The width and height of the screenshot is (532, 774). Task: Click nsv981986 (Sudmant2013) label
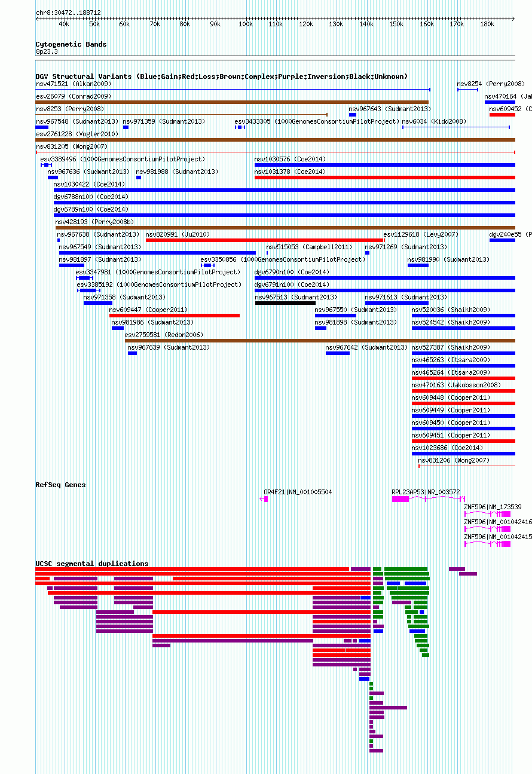[x=153, y=323]
